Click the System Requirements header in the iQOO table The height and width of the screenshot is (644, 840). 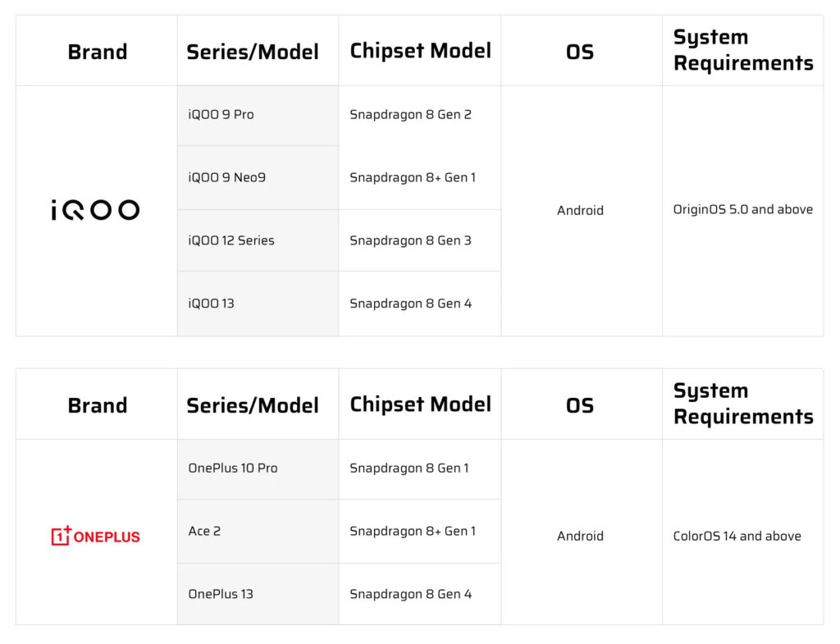click(742, 50)
